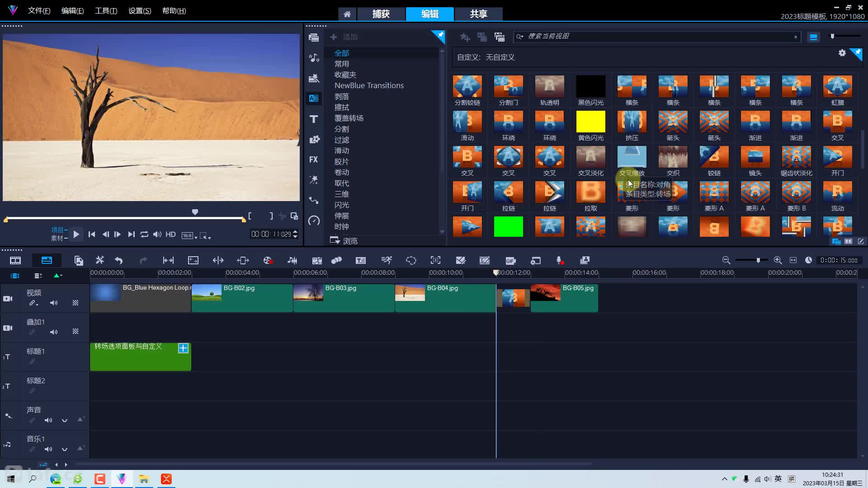
Task: Open the 设置(S) menu
Action: (x=140, y=11)
